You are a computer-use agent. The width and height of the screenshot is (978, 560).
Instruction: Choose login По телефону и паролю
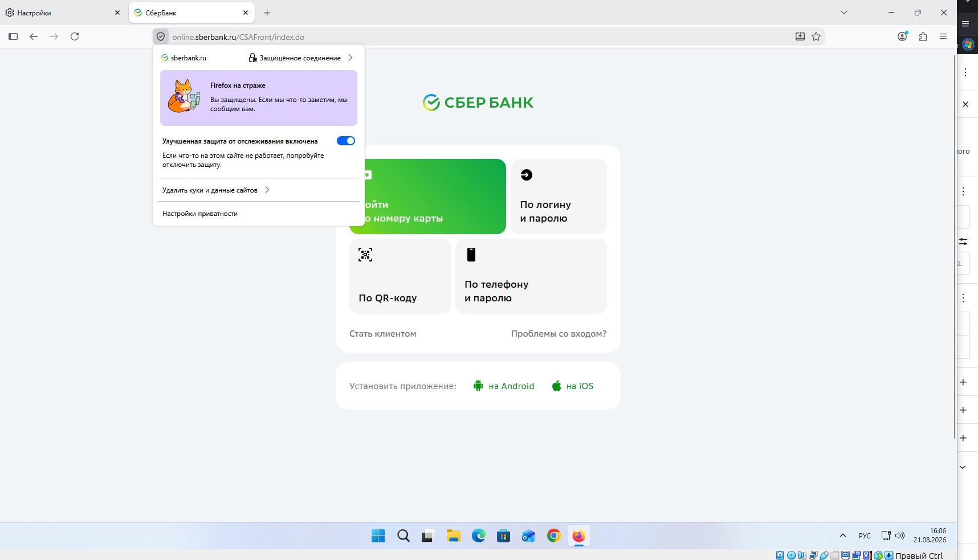(x=531, y=276)
